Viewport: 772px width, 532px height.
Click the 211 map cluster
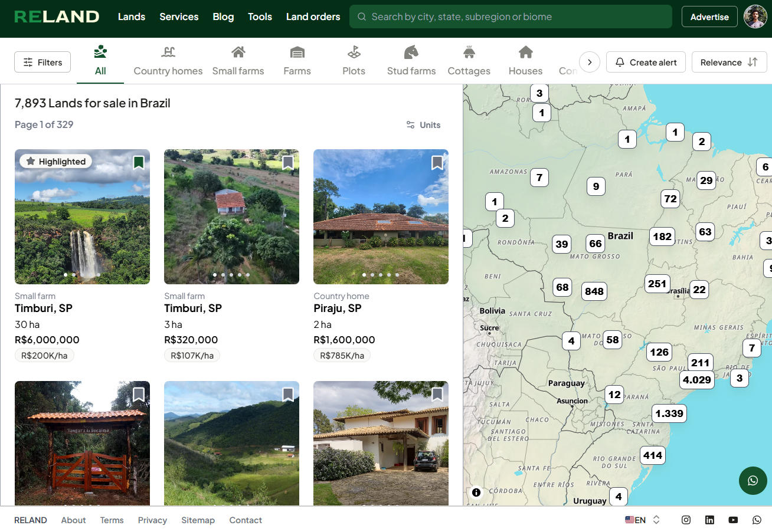(x=701, y=363)
